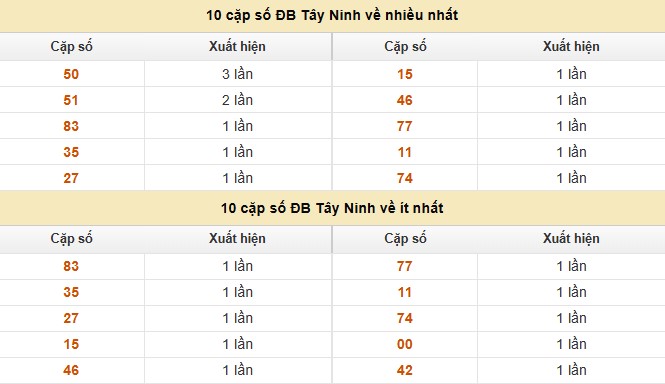Viewport: 665px width, 384px height.
Task: Click the "về nhiều nhất" table title
Action: click(332, 15)
